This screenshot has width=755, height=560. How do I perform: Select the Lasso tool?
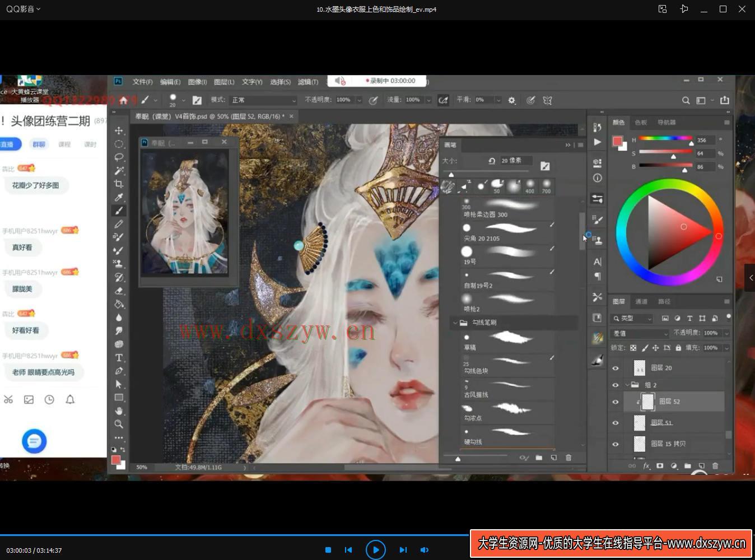point(119,157)
